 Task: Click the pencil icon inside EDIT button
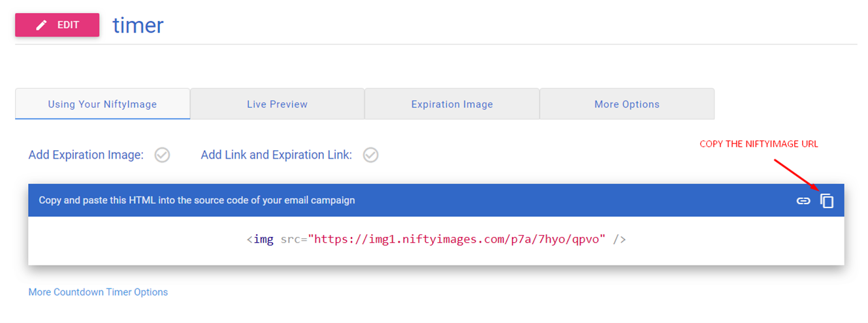click(41, 25)
